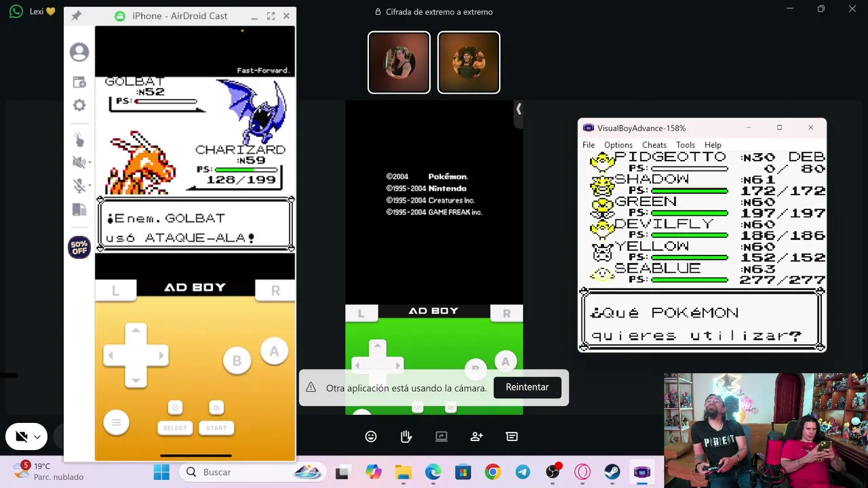
Task: Open the Help menu in VisualBoyAdvance
Action: [x=713, y=145]
